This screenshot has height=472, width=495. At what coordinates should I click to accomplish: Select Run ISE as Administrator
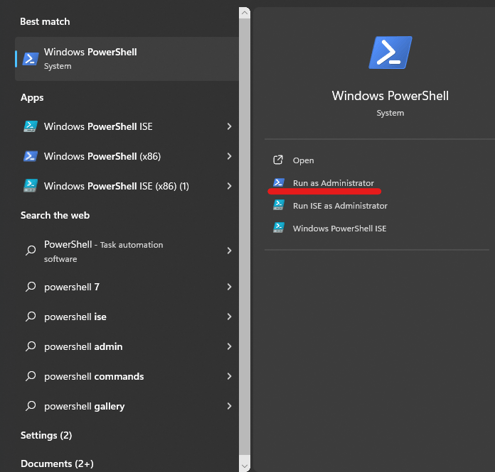pyautogui.click(x=340, y=206)
